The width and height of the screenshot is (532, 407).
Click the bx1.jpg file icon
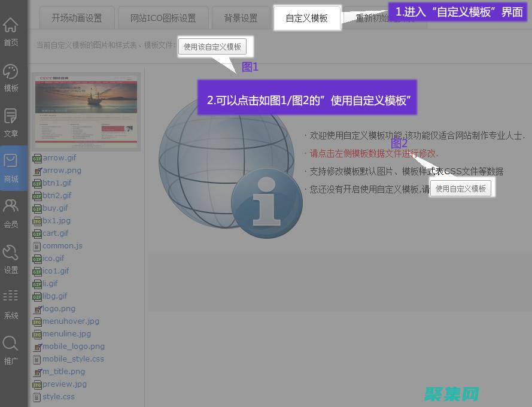[x=37, y=221]
